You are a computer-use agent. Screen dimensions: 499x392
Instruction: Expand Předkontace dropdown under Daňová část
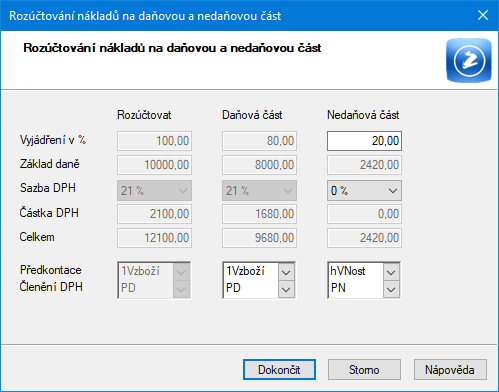tap(286, 273)
